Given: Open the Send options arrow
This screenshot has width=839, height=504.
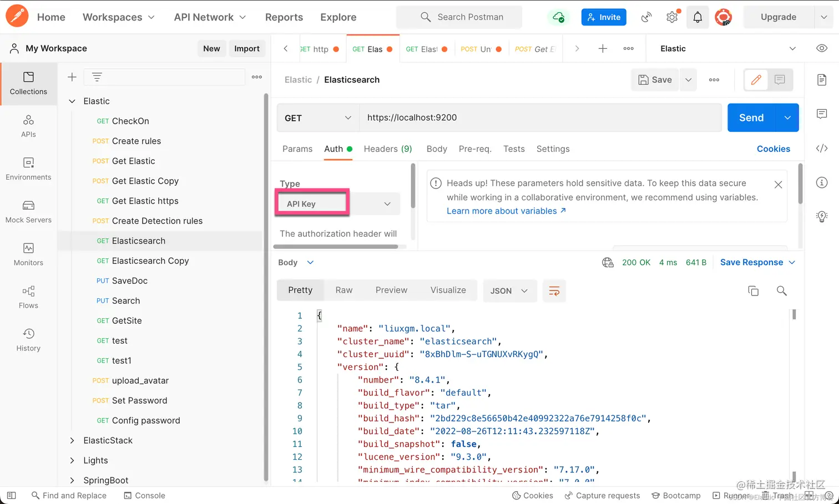Looking at the screenshot, I should point(787,118).
